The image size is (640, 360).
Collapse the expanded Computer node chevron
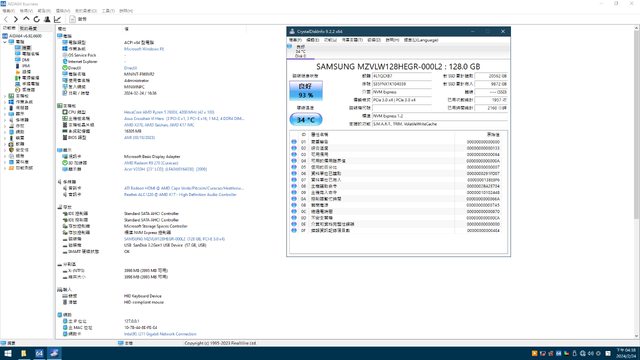click(x=5, y=42)
